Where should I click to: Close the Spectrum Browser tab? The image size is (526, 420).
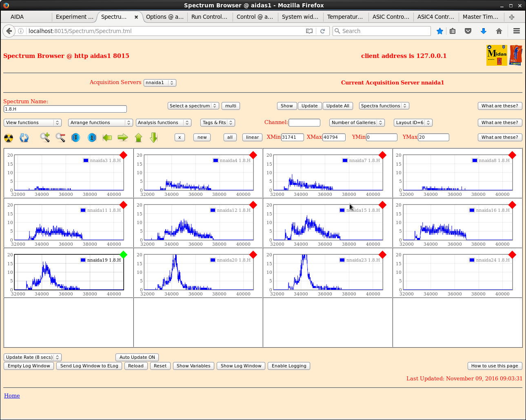pyautogui.click(x=136, y=17)
